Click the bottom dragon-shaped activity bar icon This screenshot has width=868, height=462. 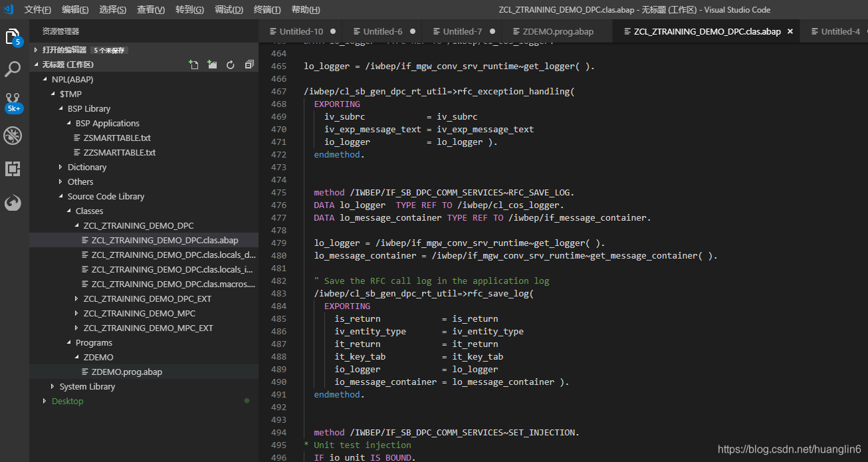13,203
